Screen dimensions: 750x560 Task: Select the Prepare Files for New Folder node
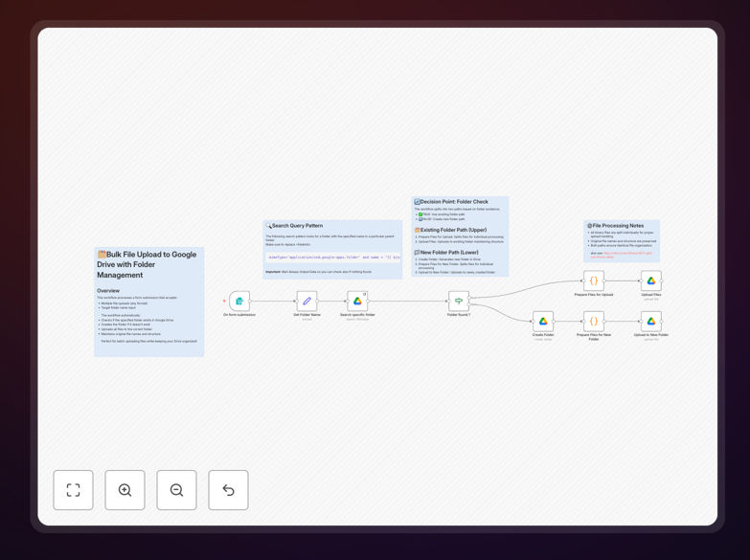tap(594, 322)
